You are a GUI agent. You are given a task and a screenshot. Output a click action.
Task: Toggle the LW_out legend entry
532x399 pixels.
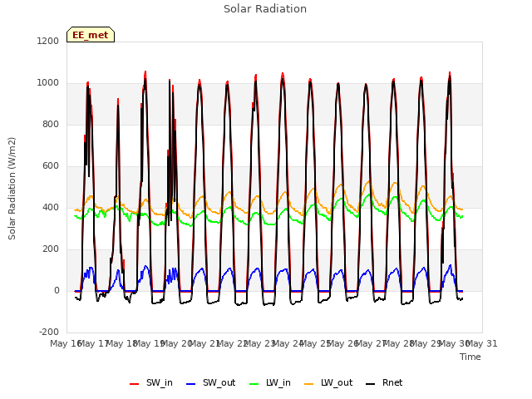tap(328, 382)
